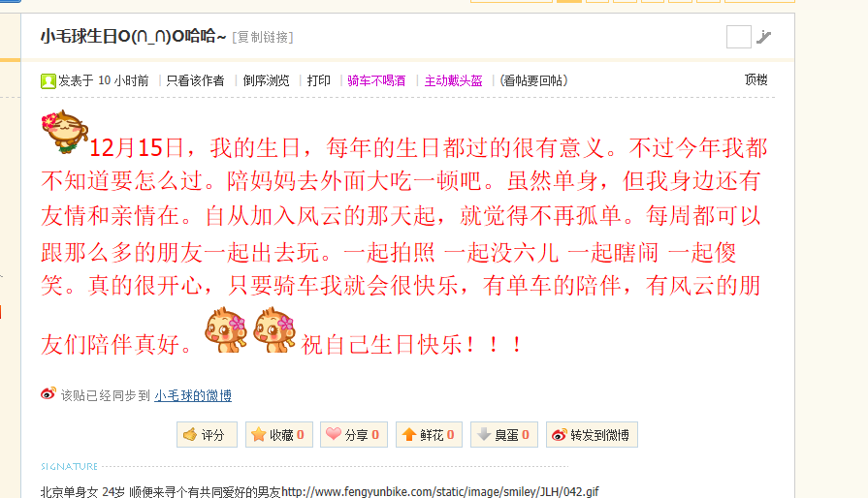Click the empty box beside the escalator icon
Screen dimensions: 868x498
point(738,37)
